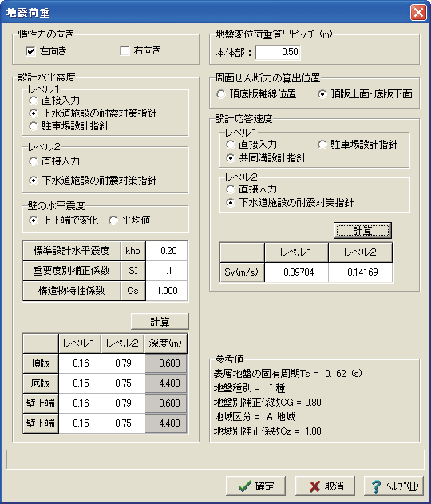Click the SI coefficient cell 1.1

pyautogui.click(x=166, y=271)
